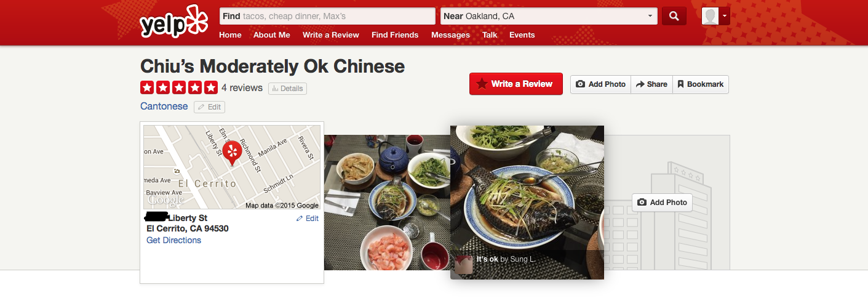
Task: Edit the Cantonese category
Action: [x=209, y=107]
